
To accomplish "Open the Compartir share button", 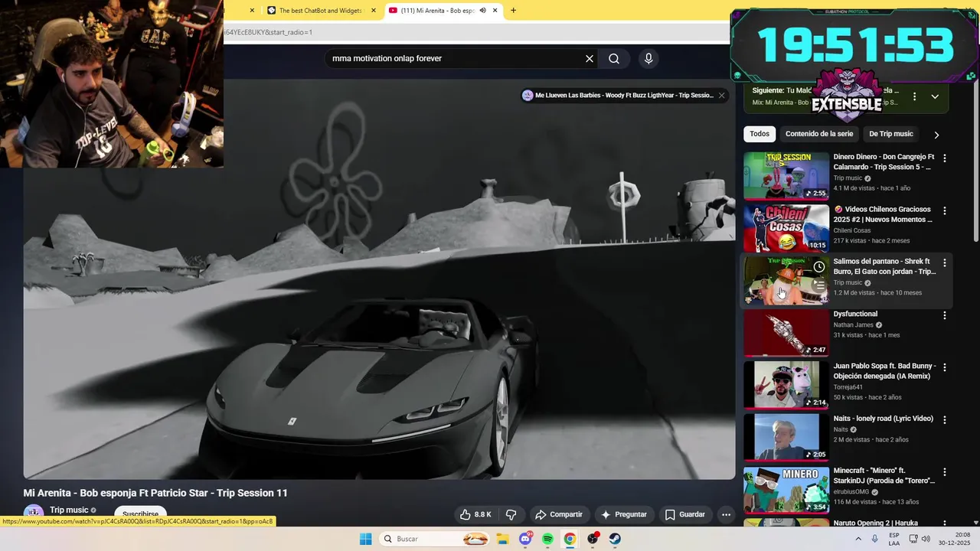I will (559, 514).
